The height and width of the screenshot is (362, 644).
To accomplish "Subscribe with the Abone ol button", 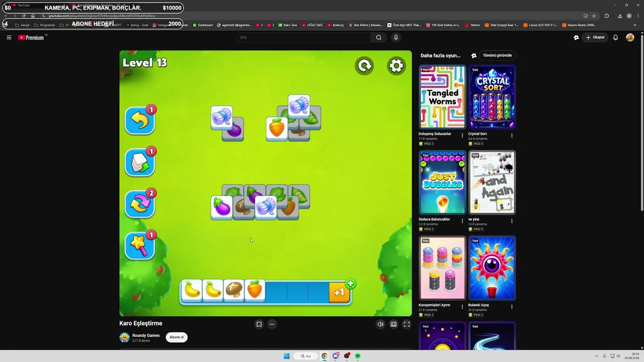I will click(177, 337).
